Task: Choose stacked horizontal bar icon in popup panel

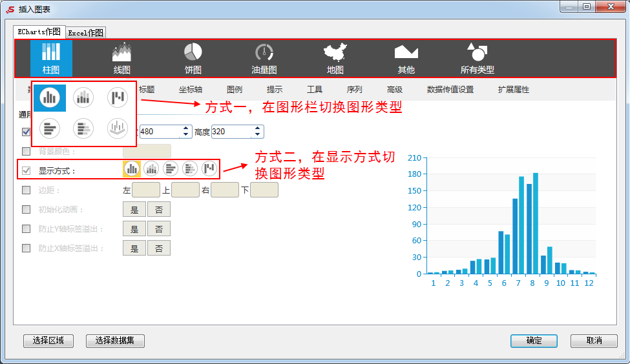Action: [x=83, y=128]
